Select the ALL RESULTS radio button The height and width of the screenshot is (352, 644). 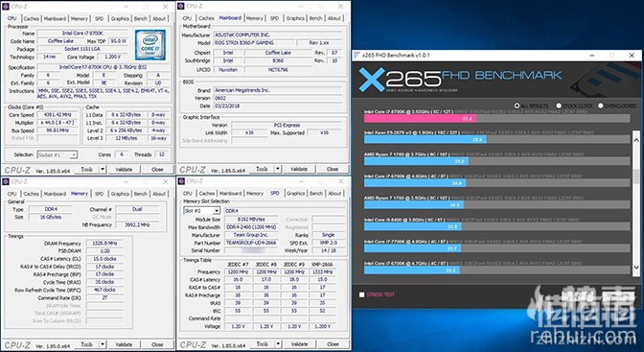pyautogui.click(x=517, y=106)
